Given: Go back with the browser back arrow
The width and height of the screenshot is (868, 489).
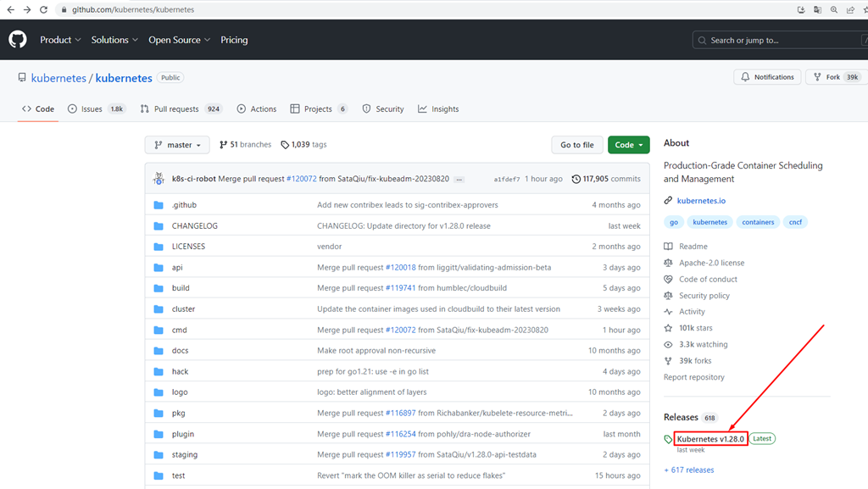Looking at the screenshot, I should (10, 9).
